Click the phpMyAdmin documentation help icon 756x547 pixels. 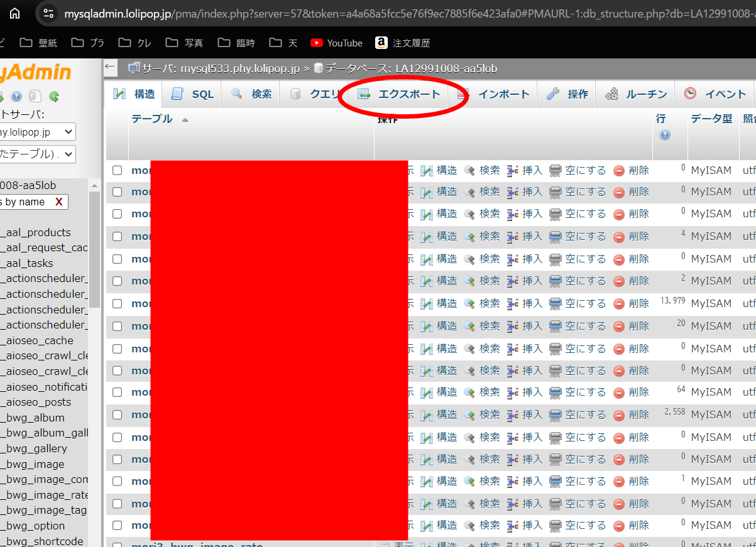(16, 96)
